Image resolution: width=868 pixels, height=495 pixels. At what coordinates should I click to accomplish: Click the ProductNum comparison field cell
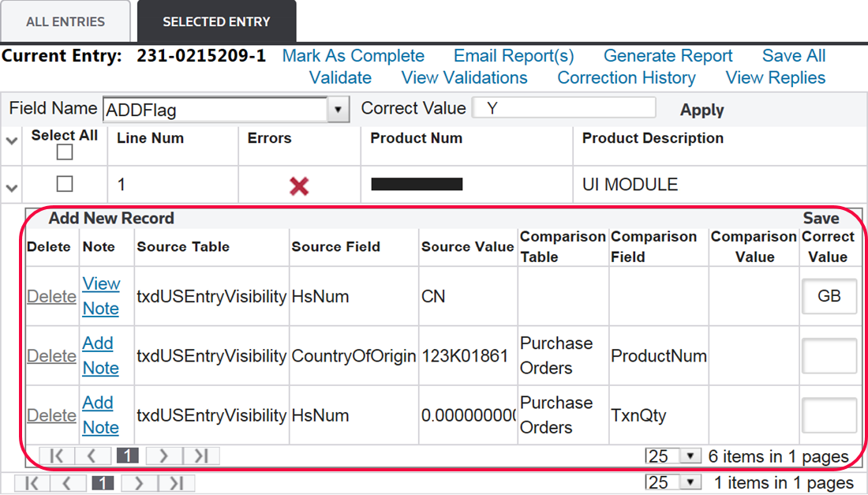(x=659, y=356)
